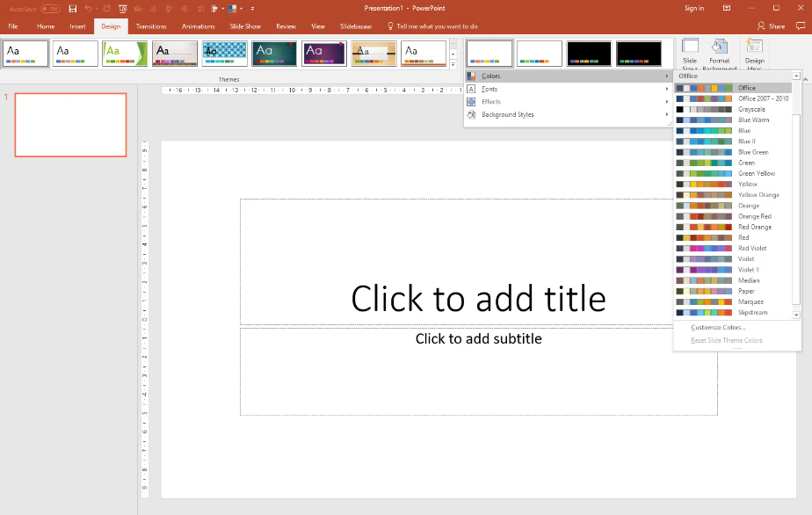The width and height of the screenshot is (812, 515).
Task: Click the Sign in link
Action: [x=693, y=8]
